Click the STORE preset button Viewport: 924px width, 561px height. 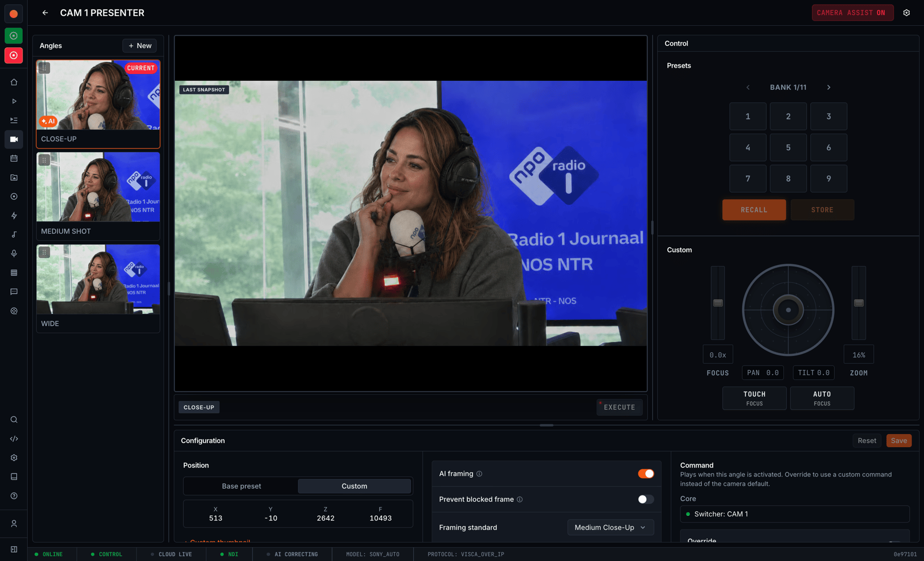pyautogui.click(x=822, y=210)
